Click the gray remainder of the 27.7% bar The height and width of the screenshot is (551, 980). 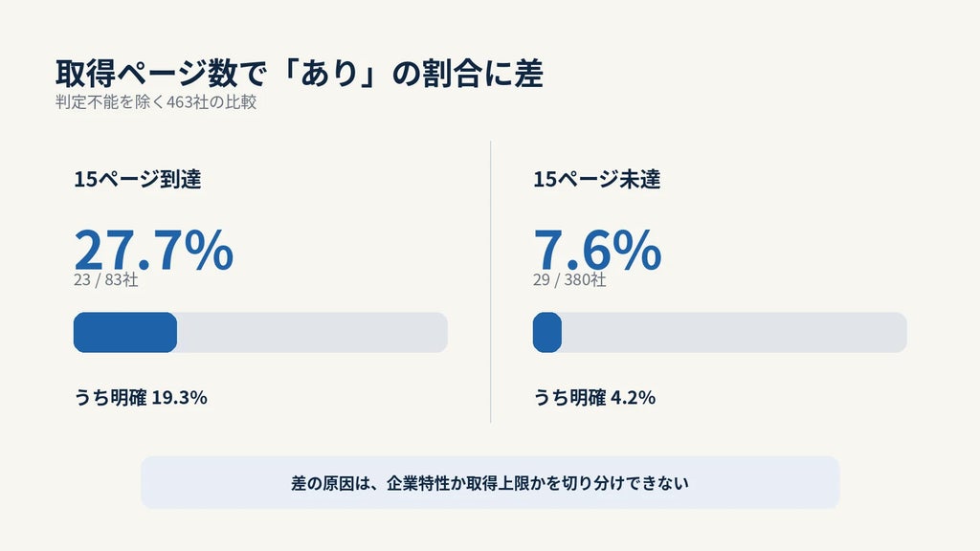click(x=313, y=332)
